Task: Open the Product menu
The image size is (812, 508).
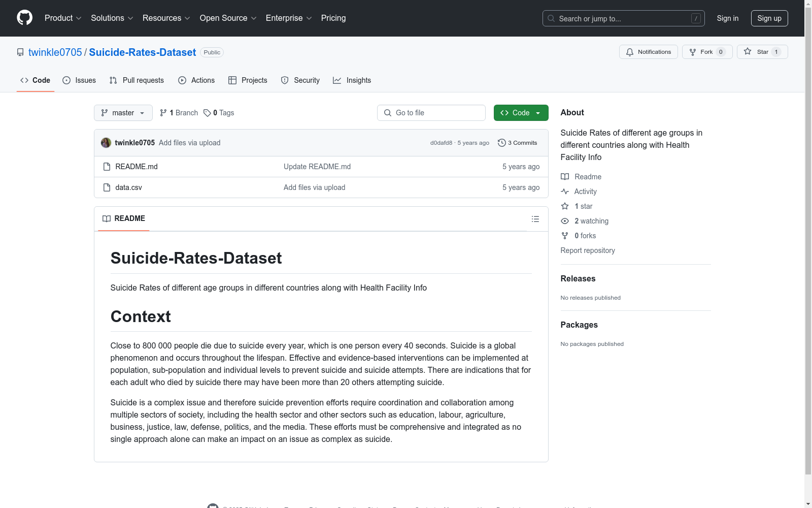Action: click(x=63, y=18)
